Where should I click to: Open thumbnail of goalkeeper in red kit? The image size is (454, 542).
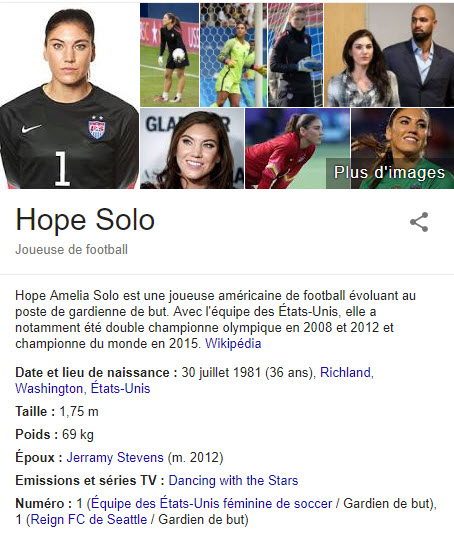297,148
